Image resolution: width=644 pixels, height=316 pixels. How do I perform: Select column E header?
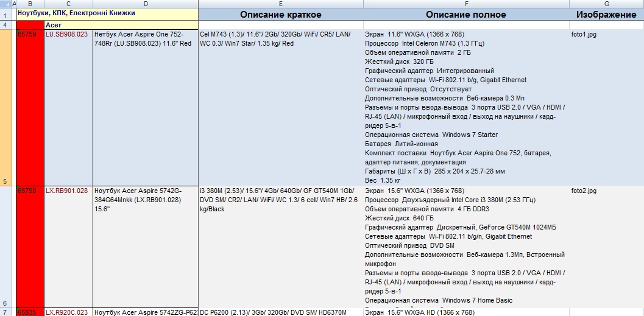[x=281, y=4]
